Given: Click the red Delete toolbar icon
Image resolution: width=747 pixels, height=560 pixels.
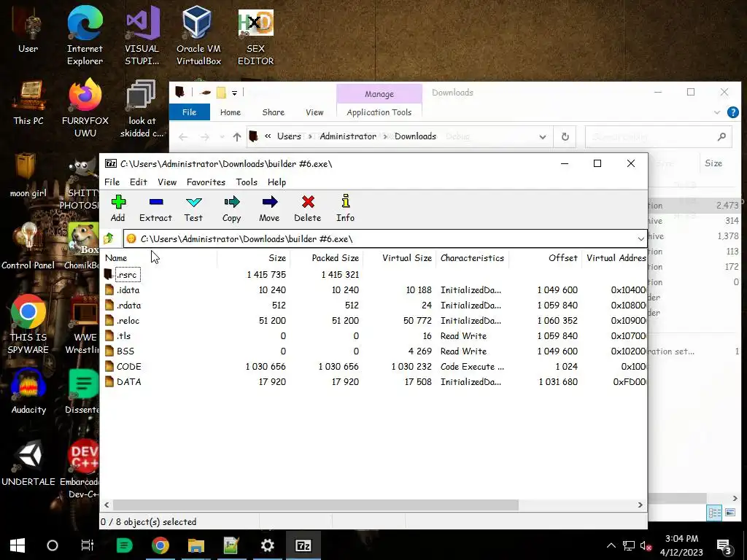Looking at the screenshot, I should (x=307, y=208).
